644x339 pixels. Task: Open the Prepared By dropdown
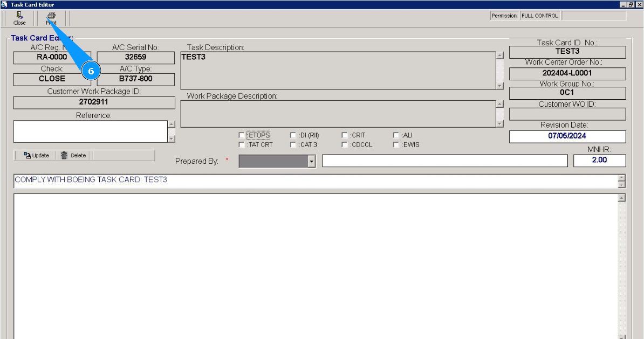(x=312, y=161)
